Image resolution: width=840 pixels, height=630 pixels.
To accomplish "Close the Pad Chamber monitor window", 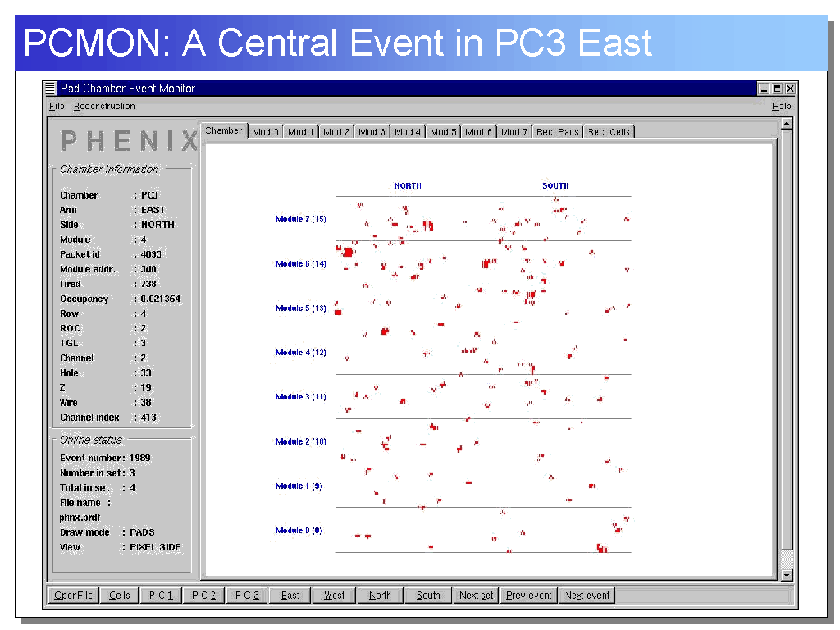I will point(790,89).
